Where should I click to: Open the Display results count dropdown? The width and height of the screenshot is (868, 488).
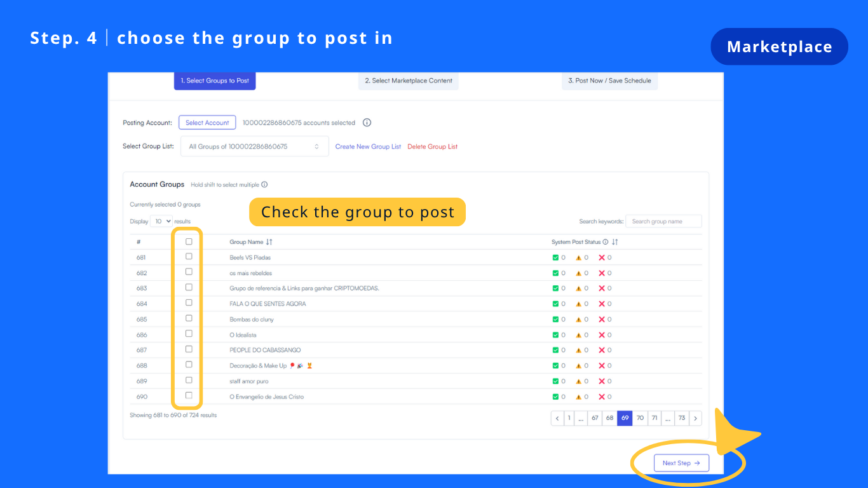(161, 221)
